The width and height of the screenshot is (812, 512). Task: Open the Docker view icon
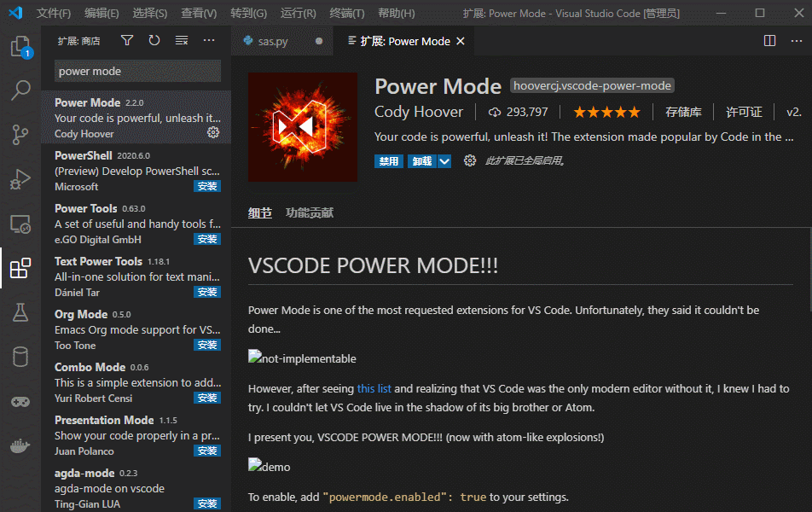pyautogui.click(x=20, y=445)
